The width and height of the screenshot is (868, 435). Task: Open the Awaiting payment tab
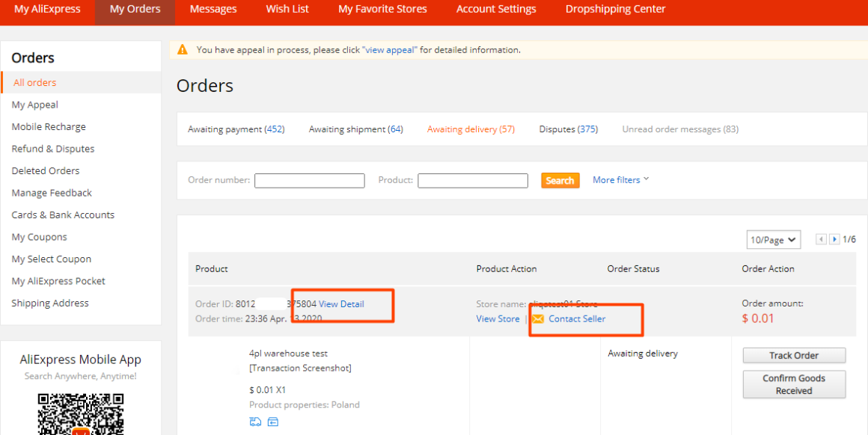pyautogui.click(x=236, y=129)
